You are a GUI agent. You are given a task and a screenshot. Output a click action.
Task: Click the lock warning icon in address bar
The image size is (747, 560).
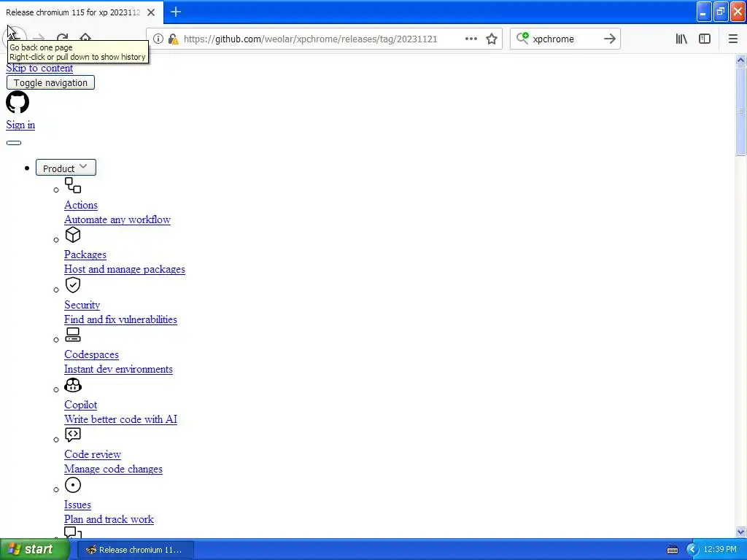174,39
